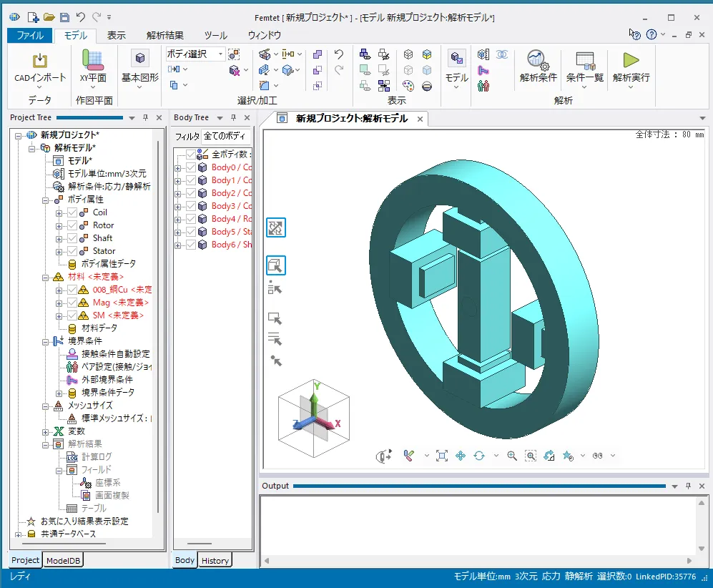Click the 3D axis orientation cube
Viewport: 713px width, 588px height.
314,418
